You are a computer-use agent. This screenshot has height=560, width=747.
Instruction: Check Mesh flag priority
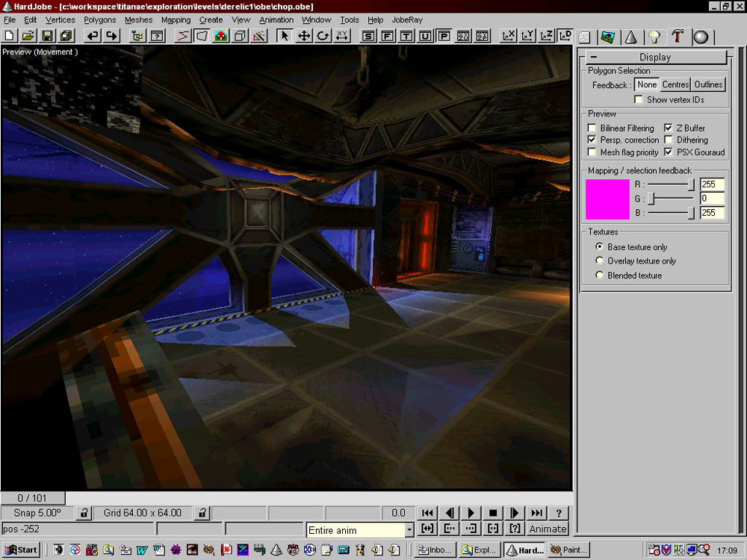tap(592, 152)
